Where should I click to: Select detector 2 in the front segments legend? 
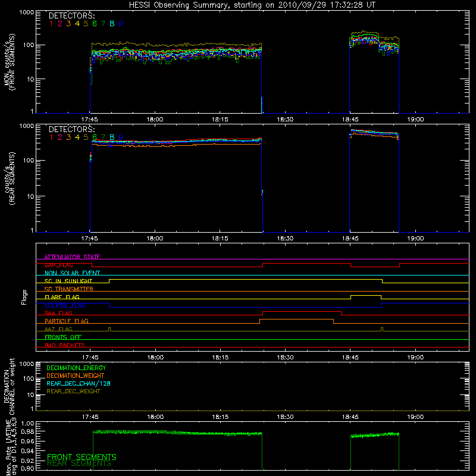pyautogui.click(x=60, y=24)
